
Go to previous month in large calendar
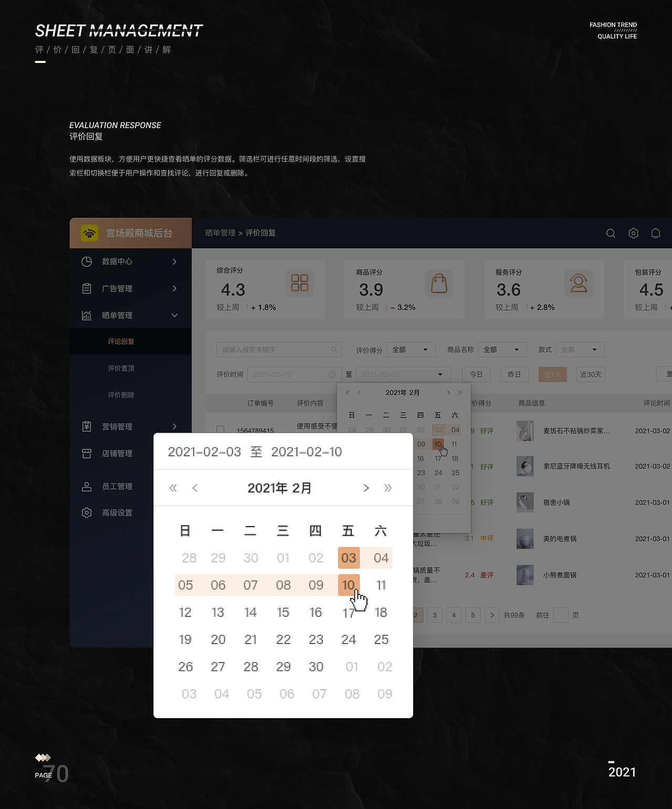pos(195,488)
